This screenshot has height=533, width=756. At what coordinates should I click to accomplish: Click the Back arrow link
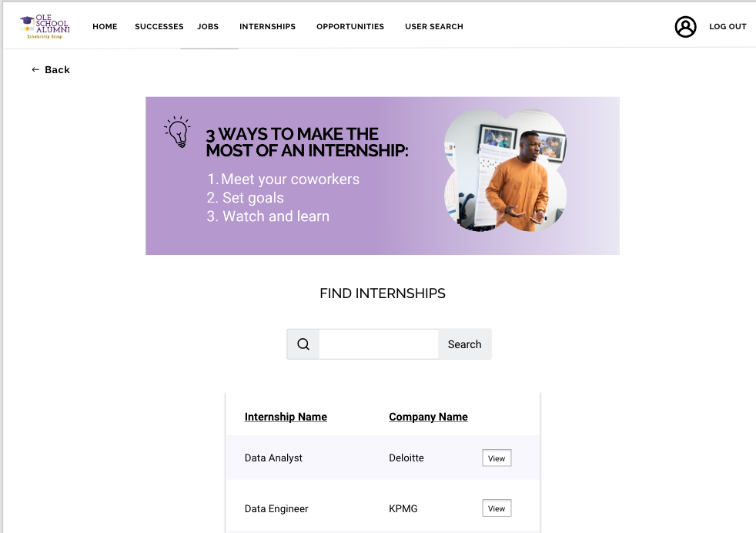pos(51,69)
